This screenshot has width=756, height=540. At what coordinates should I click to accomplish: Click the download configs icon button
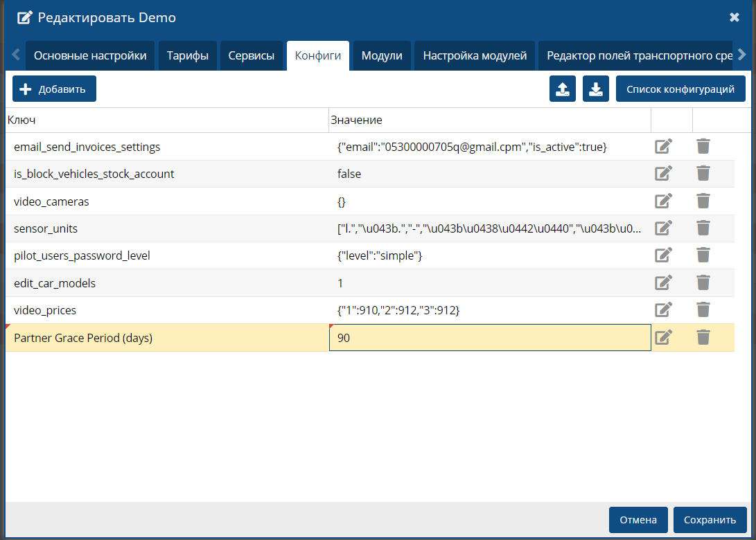click(596, 89)
